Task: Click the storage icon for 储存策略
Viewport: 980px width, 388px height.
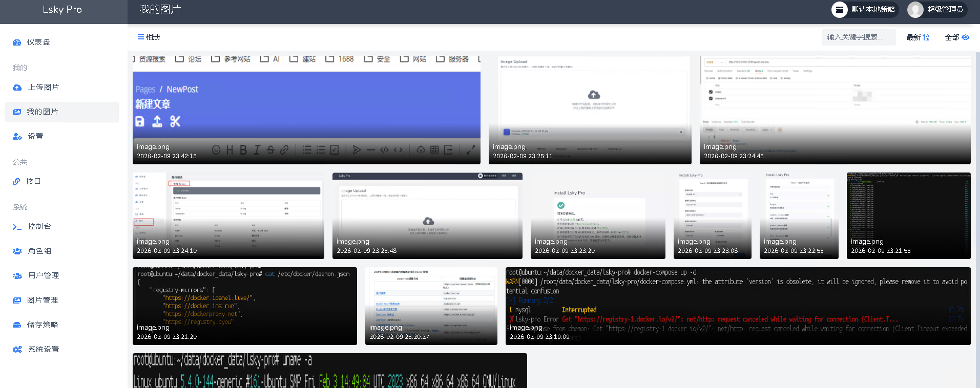Action: (x=17, y=325)
